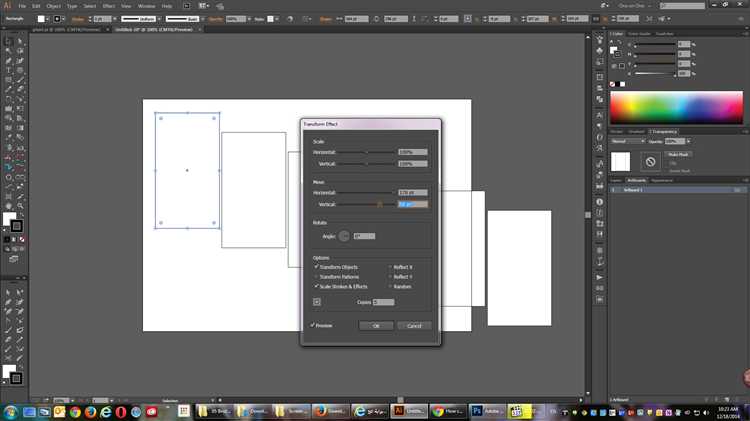This screenshot has width=750, height=421.
Task: Click the Illustrator Ai logo icon
Action: 7,6
